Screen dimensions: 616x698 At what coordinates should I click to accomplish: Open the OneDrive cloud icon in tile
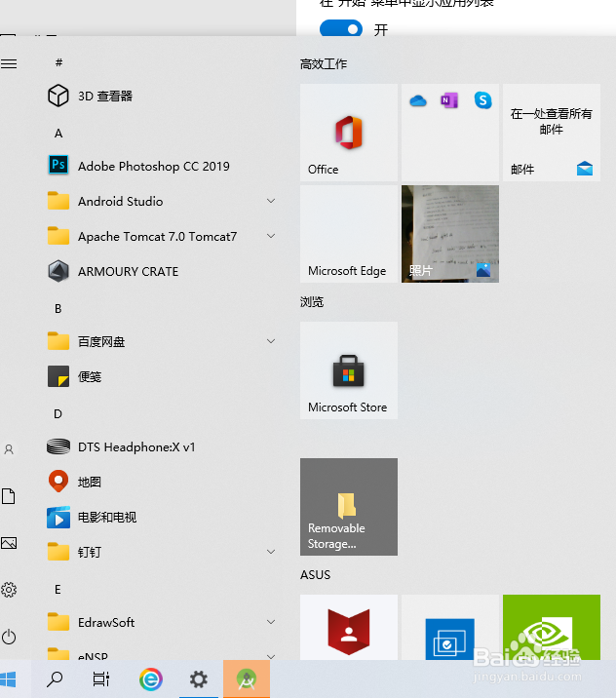(x=417, y=101)
